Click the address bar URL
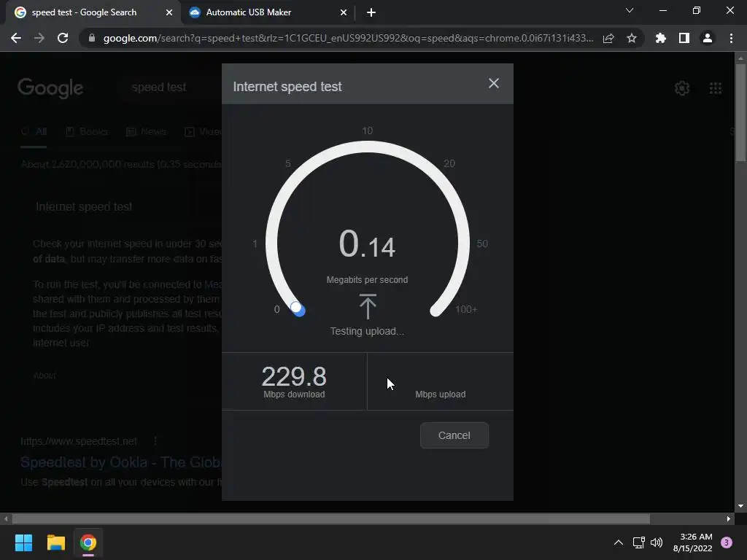This screenshot has height=560, width=747. (348, 38)
